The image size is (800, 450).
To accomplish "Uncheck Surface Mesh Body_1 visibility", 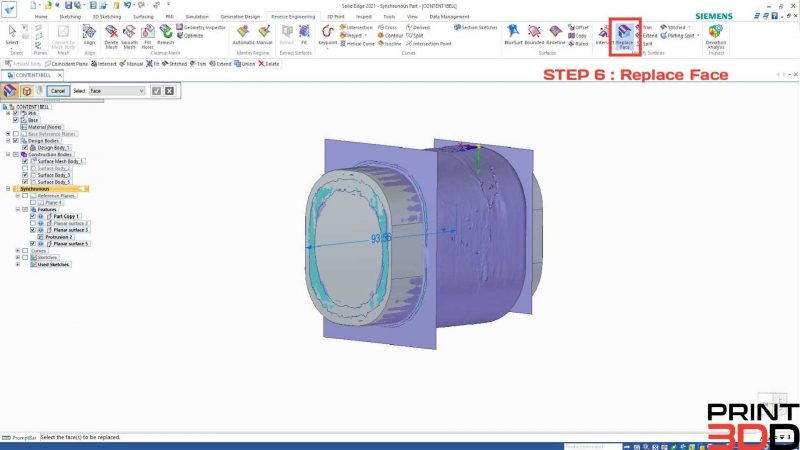I will (x=25, y=161).
